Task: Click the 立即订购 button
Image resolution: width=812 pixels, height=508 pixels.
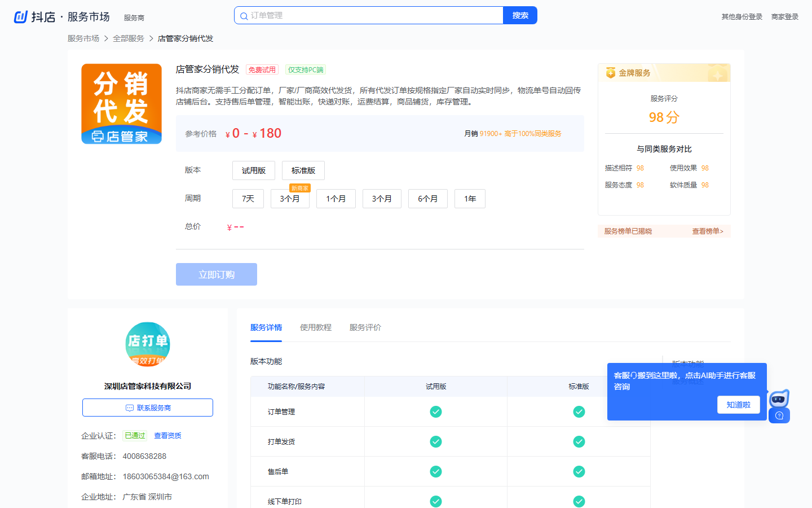Action: point(217,274)
